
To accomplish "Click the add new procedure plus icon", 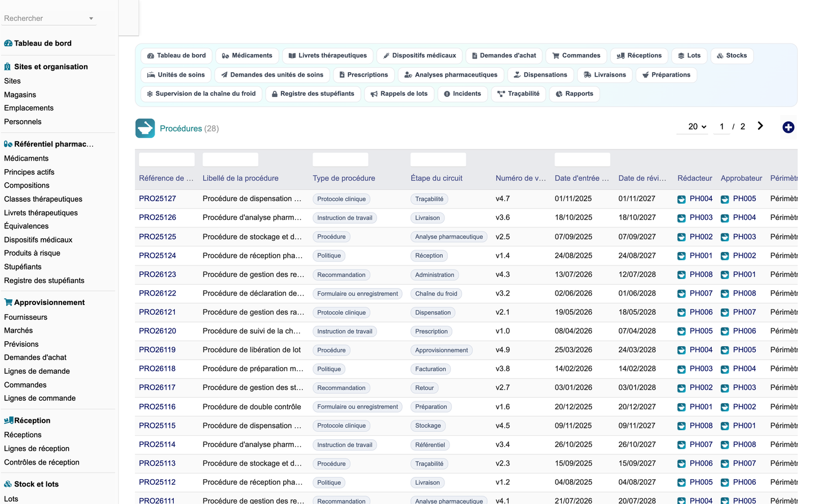I will (788, 127).
